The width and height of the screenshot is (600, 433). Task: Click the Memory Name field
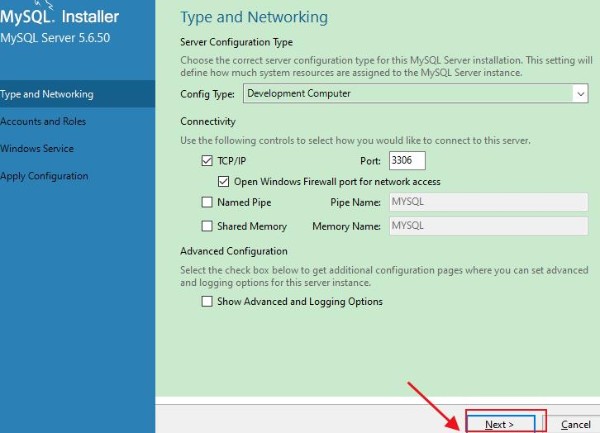488,226
